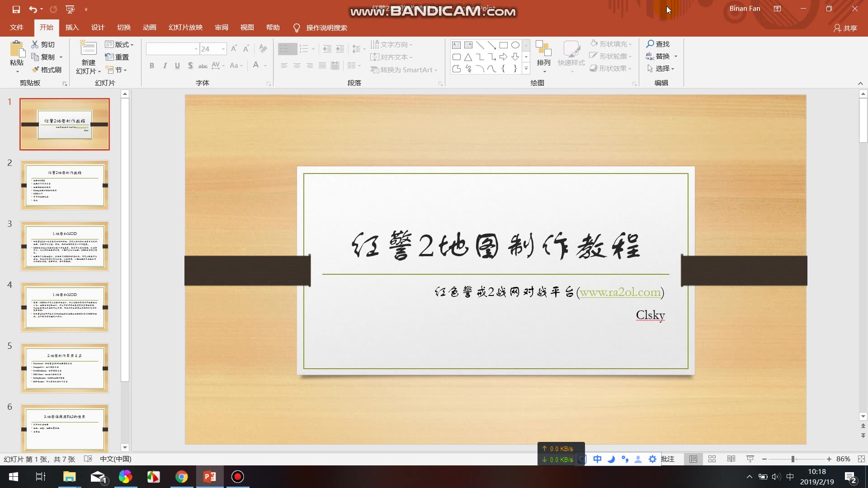The height and width of the screenshot is (488, 868).
Task: Toggle right text alignment
Action: (x=309, y=66)
